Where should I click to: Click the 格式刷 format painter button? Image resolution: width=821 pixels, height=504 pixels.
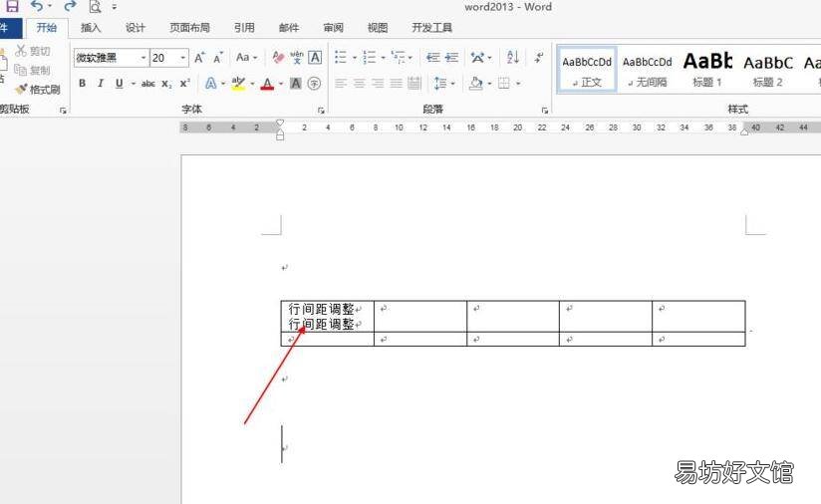point(37,90)
